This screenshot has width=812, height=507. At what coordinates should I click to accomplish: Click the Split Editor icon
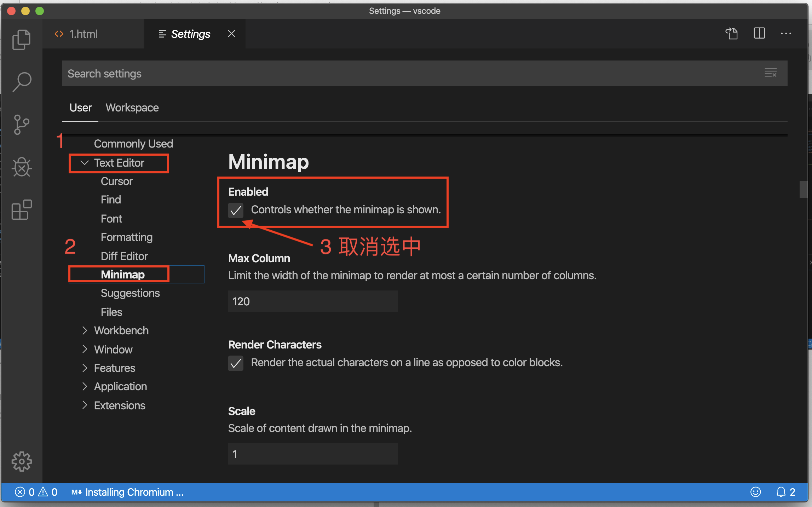point(759,34)
